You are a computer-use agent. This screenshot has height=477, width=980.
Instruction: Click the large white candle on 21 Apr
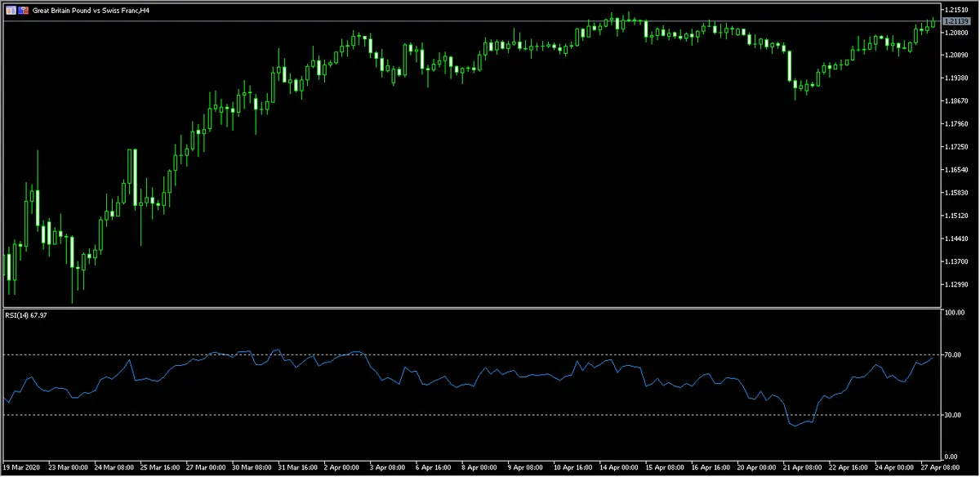(x=790, y=65)
